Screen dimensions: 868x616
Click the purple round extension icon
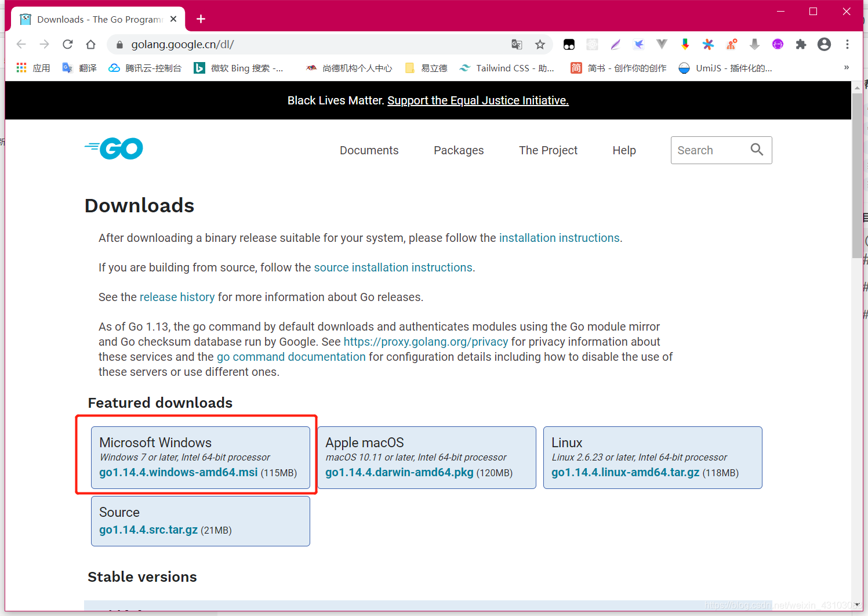tap(778, 44)
